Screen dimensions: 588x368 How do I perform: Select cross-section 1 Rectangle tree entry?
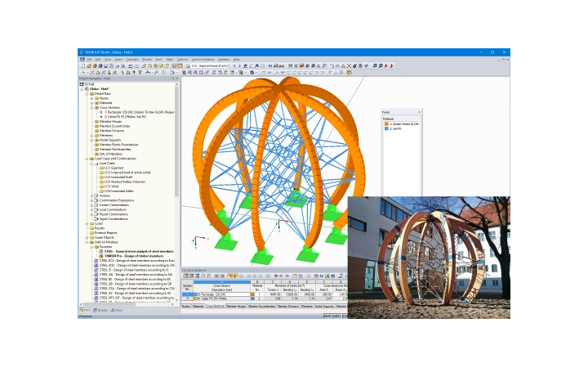pyautogui.click(x=139, y=112)
